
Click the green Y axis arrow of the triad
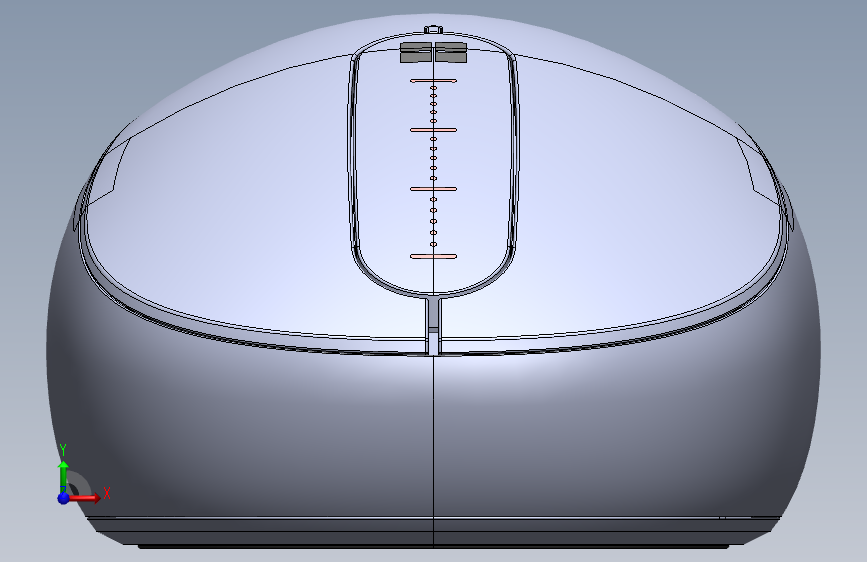point(64,476)
